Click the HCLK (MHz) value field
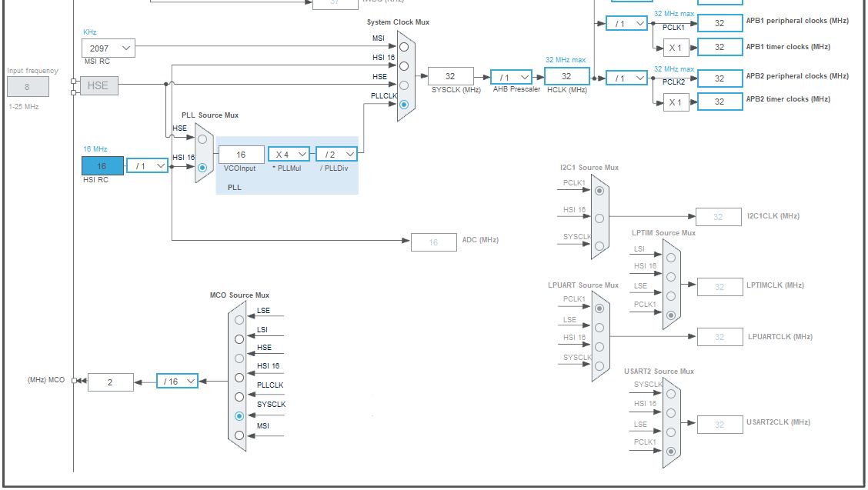Viewport: 868px width, 490px height. pos(567,76)
